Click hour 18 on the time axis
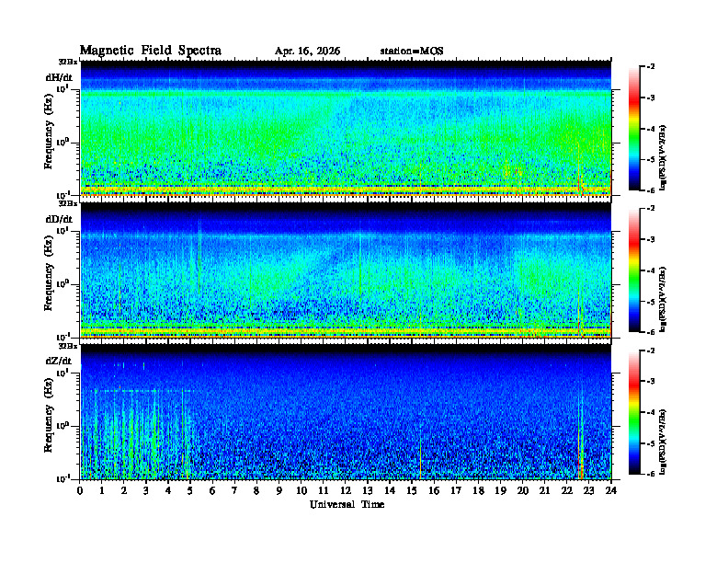728x563 pixels. click(x=478, y=491)
